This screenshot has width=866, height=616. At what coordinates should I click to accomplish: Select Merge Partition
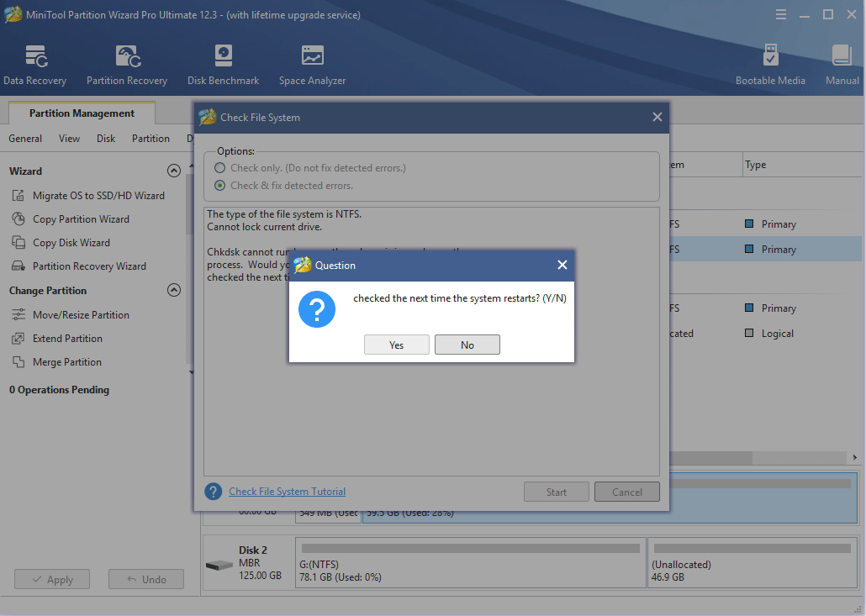tap(66, 362)
